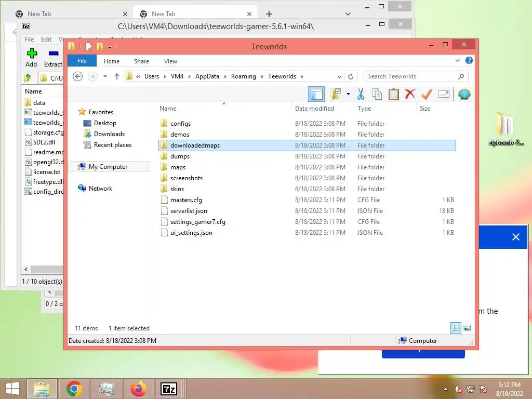Open Firefox from the taskbar
532x399 pixels.
(x=138, y=389)
